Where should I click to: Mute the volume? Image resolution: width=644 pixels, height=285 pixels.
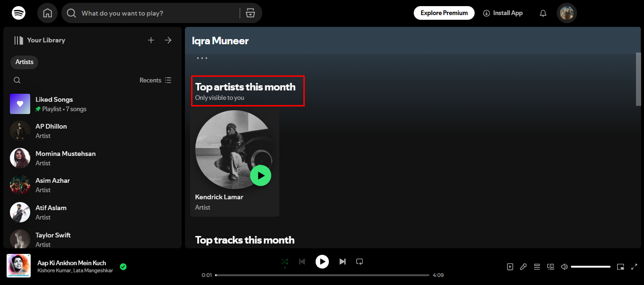tap(564, 266)
